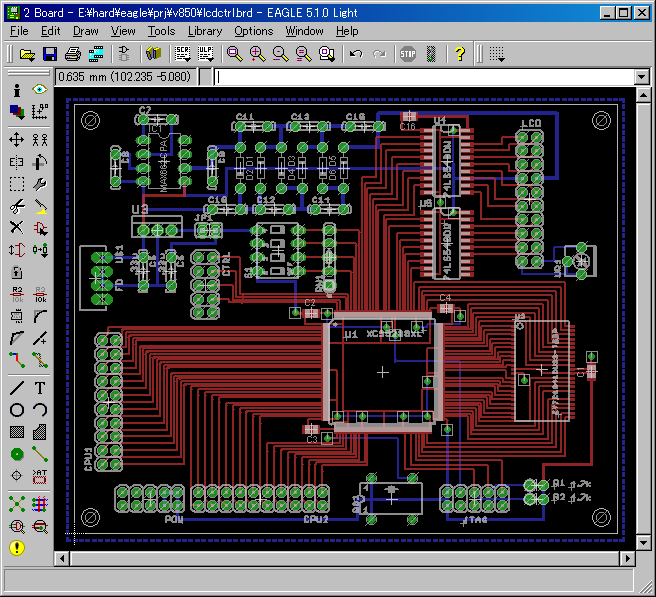
Task: Select the Group selection tool
Action: 17,184
